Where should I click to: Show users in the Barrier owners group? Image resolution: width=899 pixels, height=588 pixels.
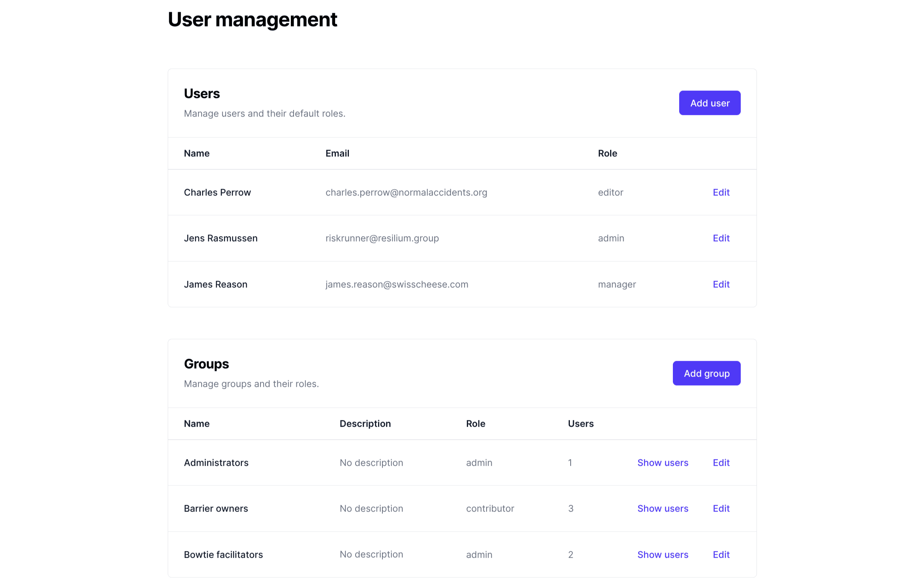tap(663, 508)
